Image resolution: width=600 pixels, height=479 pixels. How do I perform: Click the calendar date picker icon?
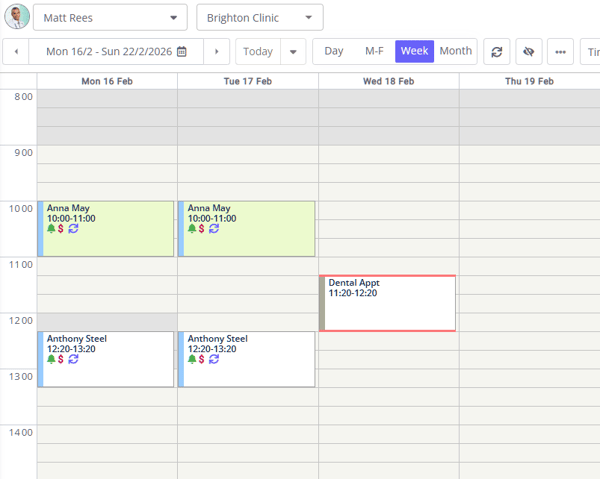tap(181, 52)
